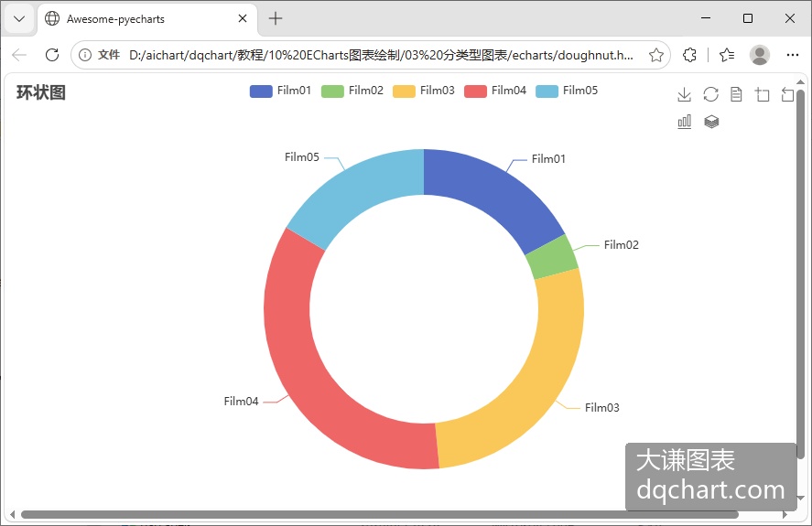
Task: Activate the area zoom tool icon
Action: click(762, 95)
